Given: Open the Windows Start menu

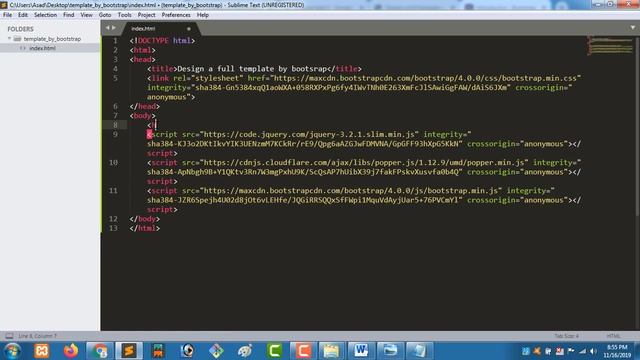Looking at the screenshot, I should point(12,351).
